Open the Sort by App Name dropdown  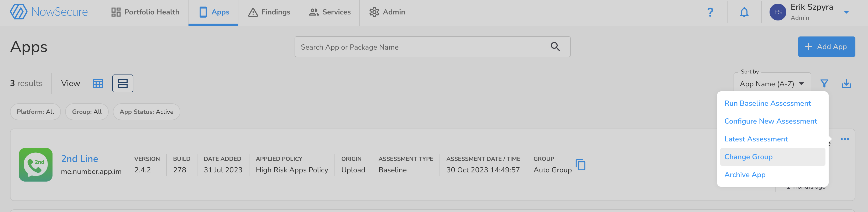pyautogui.click(x=772, y=84)
